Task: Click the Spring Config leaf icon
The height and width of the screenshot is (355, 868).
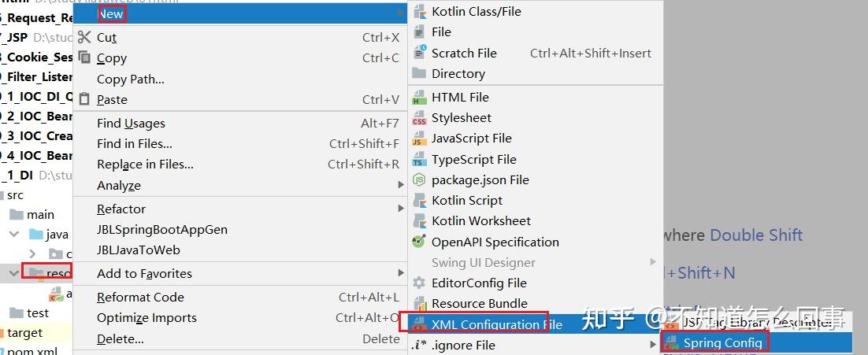Action: 672,343
